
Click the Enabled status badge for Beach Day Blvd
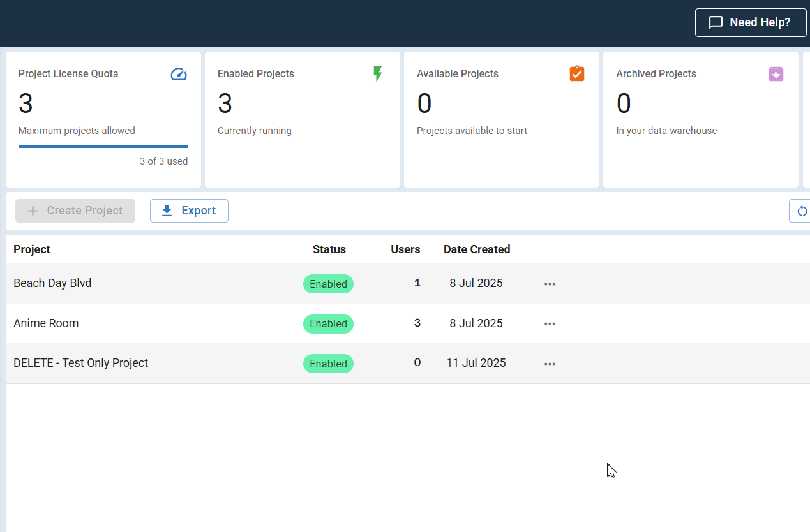click(328, 284)
